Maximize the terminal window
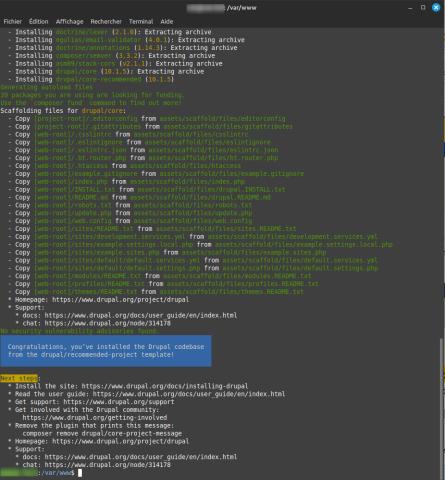 [423, 8]
